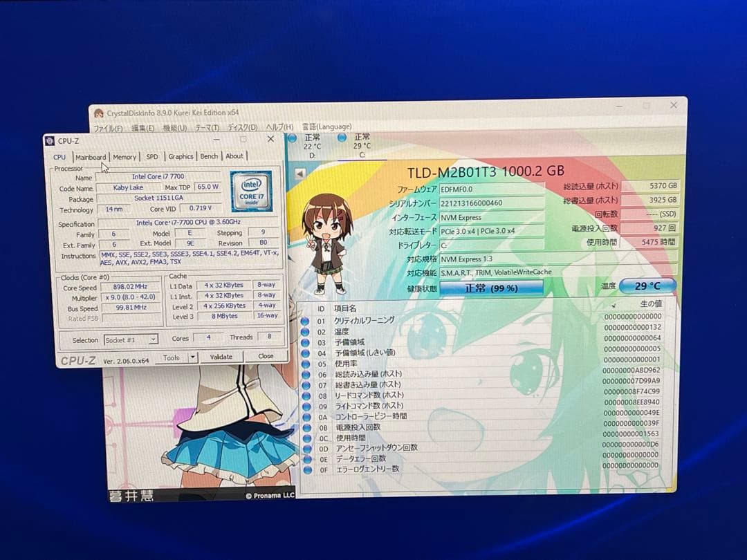Open the 編集(E) menu in CrystalDiskInfo
Viewport: 747px width, 560px height.
(142, 128)
